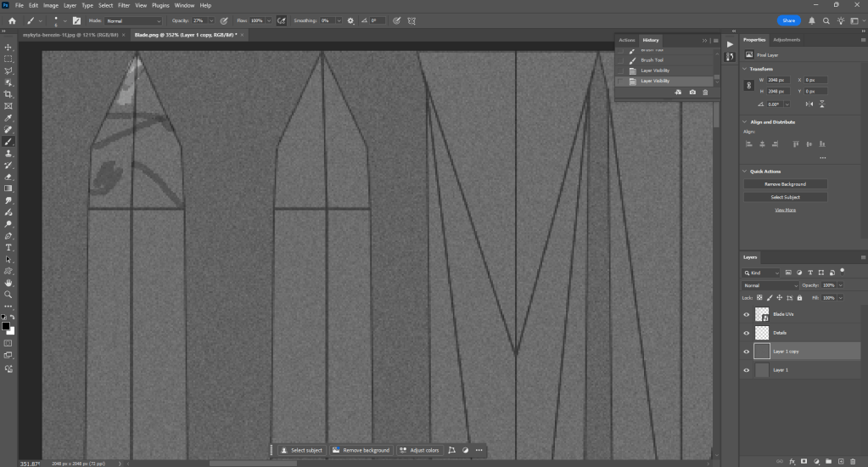Toggle visibility of Details layer
Screen dimensions: 868x467
point(747,333)
